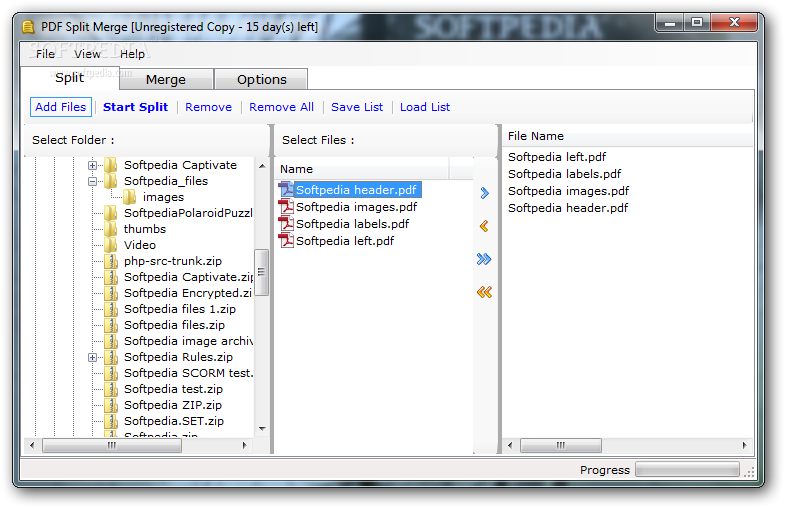Click the Remove button
Viewport: 785px width, 508px height.
click(208, 107)
